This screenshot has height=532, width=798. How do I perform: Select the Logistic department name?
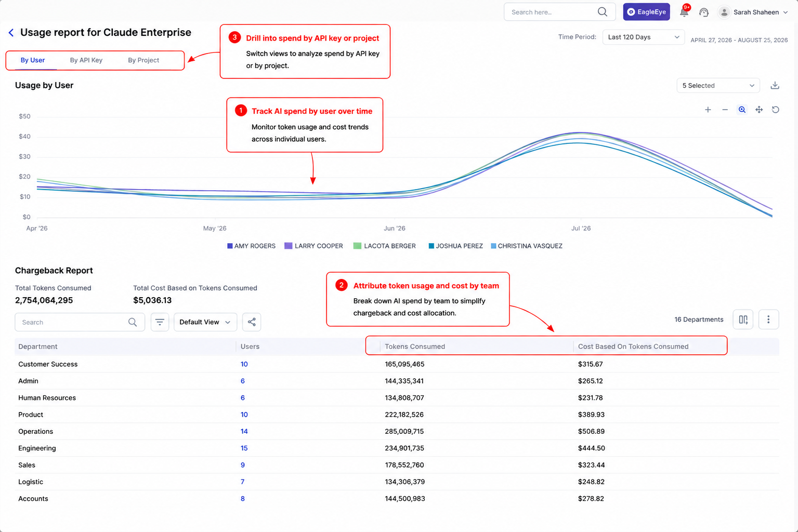31,482
